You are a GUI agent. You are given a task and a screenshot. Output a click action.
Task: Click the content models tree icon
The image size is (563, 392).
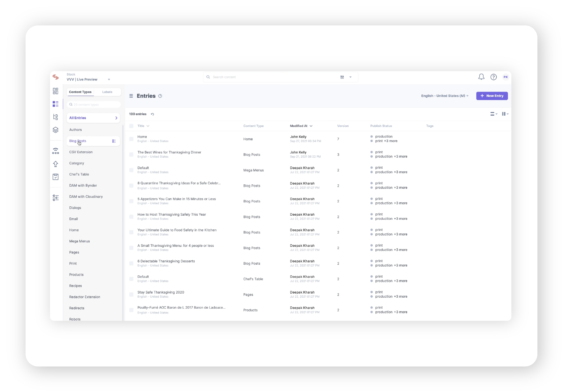[55, 117]
